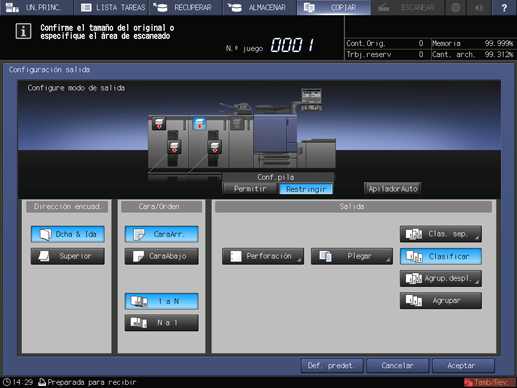This screenshot has height=388, width=517.
Task: Open help with the question mark
Action: tap(504, 7)
